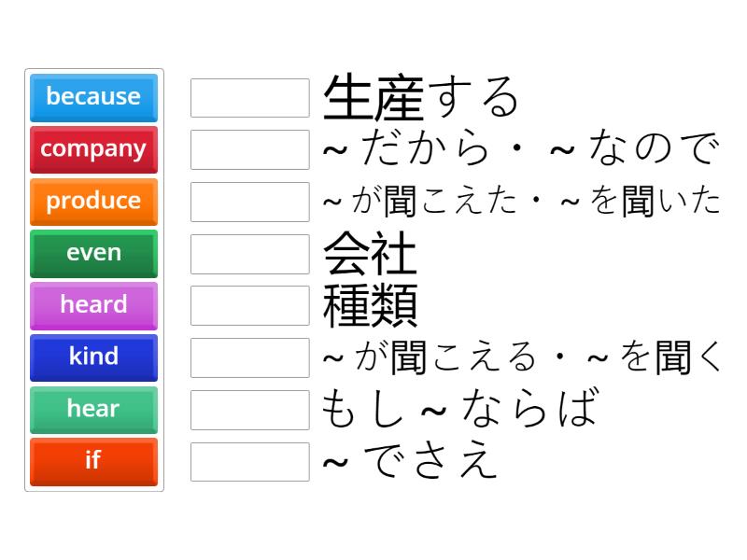This screenshot has height=560, width=747.
Task: Click the answer box beside ～が聞こえる・～を聞く
Action: 248,357
